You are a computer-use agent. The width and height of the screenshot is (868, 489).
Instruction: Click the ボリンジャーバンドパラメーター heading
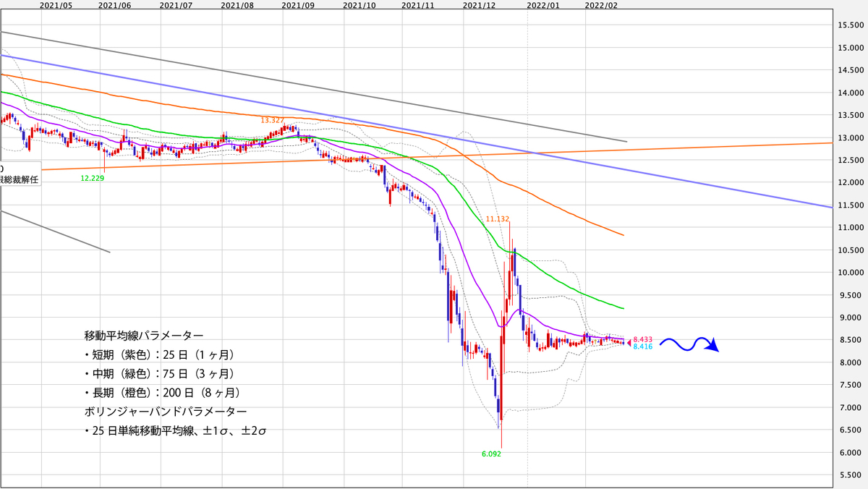[165, 411]
